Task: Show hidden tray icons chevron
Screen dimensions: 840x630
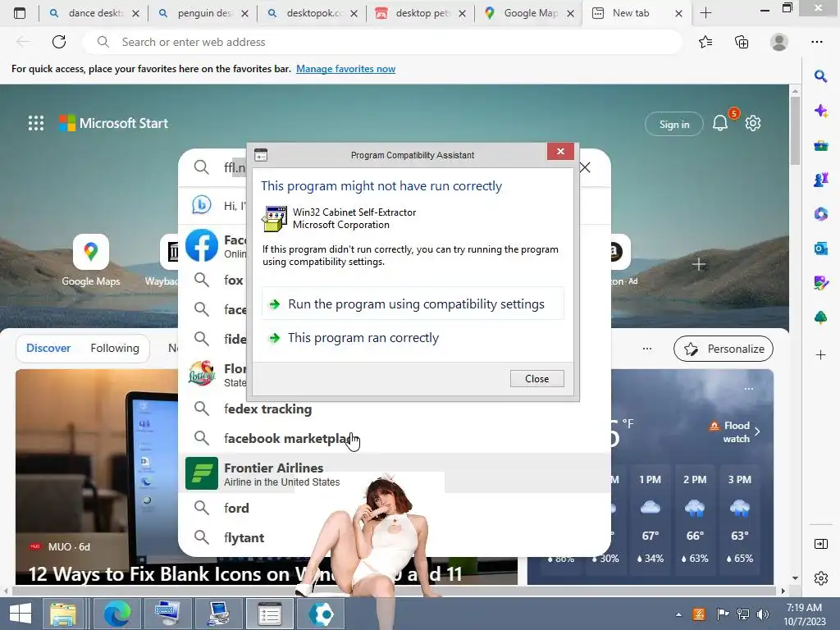Action: point(678,614)
